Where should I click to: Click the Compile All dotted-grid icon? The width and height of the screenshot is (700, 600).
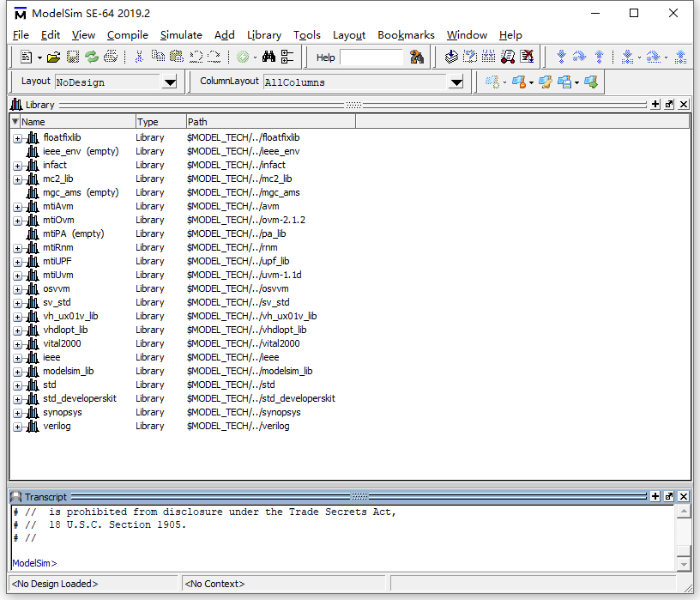[488, 57]
